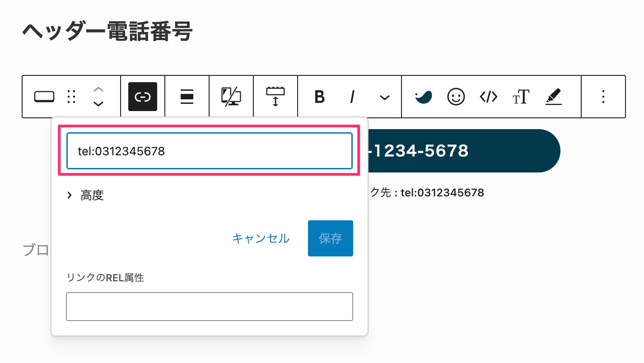Viewport: 644px width, 363px height.
Task: Click the block type button icon
Action: 44,97
